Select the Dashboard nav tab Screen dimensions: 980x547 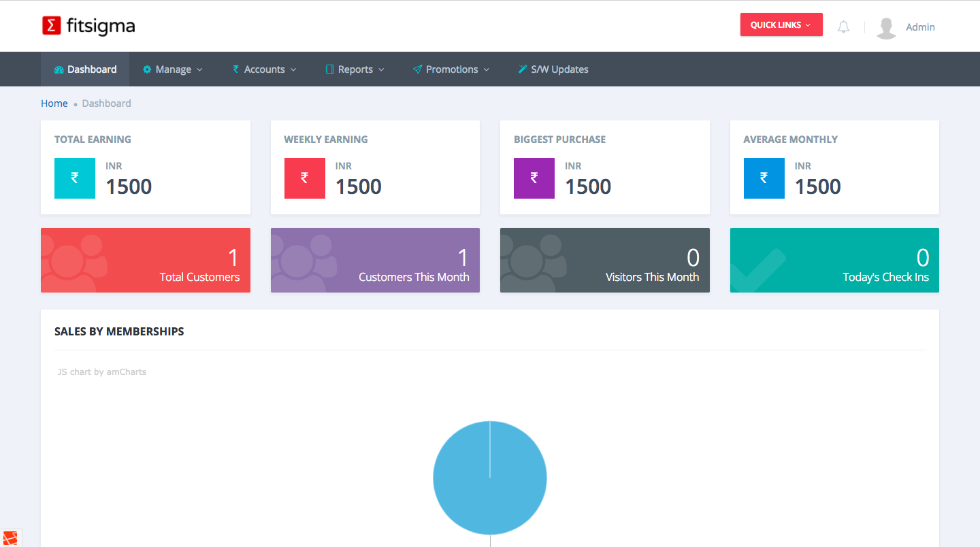(x=85, y=69)
